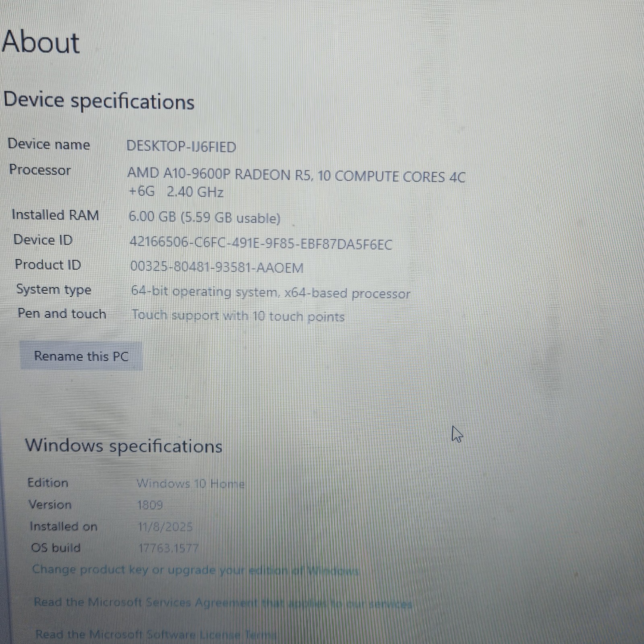This screenshot has width=644, height=644.
Task: Select Device ID value starting 42166506
Action: [x=261, y=243]
